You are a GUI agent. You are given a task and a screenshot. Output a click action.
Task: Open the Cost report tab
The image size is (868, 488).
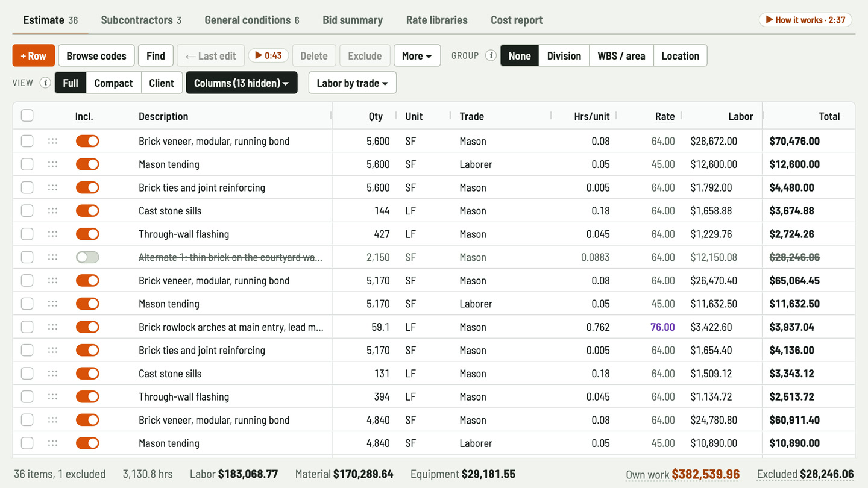pos(517,20)
